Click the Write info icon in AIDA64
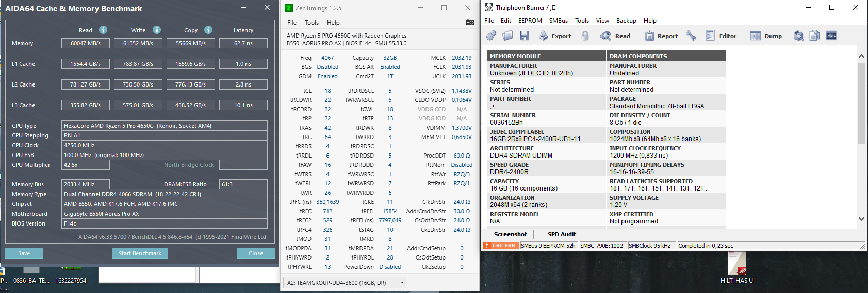The width and height of the screenshot is (868, 293). pos(157,30)
